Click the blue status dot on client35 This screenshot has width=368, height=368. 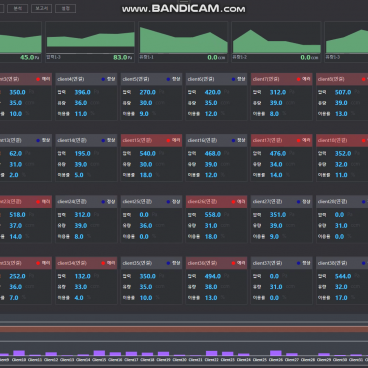168,263
